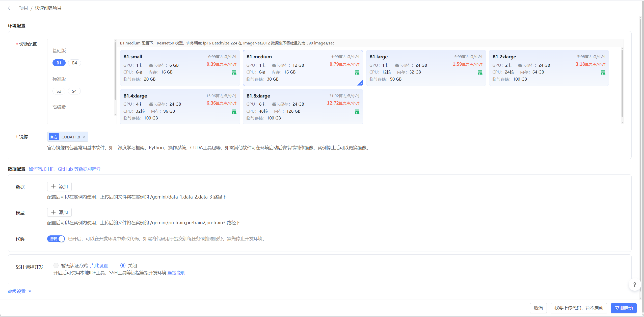
Task: Click green storage icon on B1.2xlarge card
Action: [603, 73]
